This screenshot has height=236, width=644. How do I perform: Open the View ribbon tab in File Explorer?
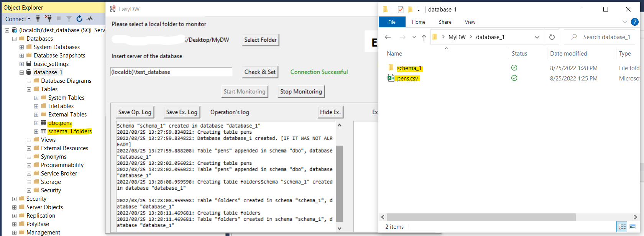470,22
